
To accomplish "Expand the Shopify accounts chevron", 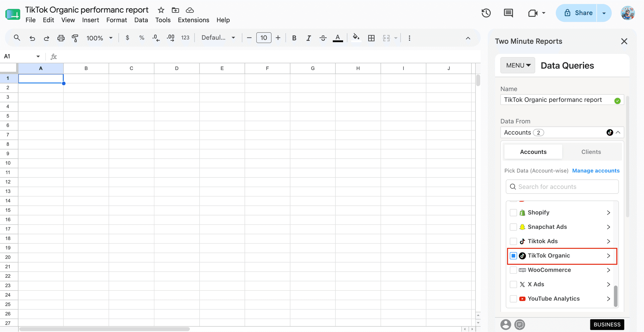I will pyautogui.click(x=608, y=213).
